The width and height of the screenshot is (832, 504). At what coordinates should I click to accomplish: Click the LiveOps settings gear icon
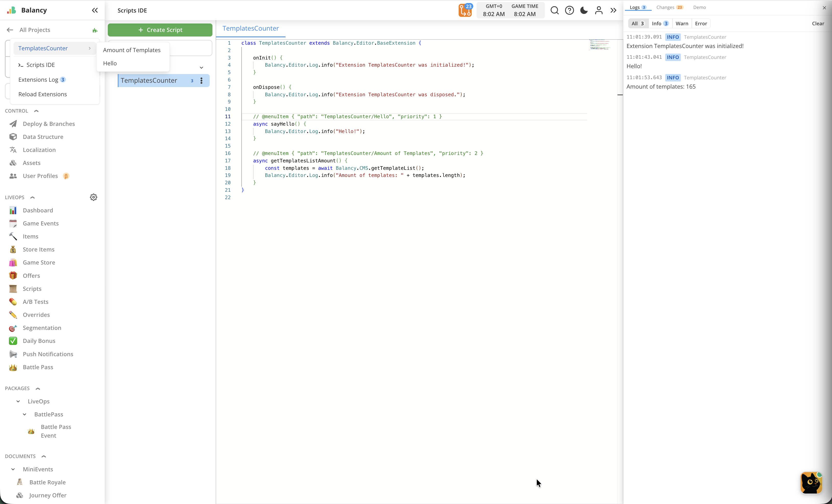click(93, 197)
